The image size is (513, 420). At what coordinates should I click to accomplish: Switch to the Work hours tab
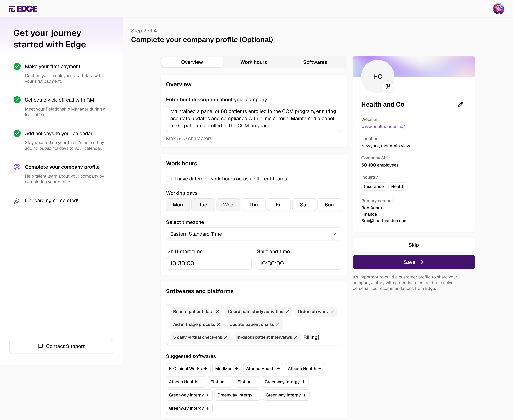tap(253, 62)
